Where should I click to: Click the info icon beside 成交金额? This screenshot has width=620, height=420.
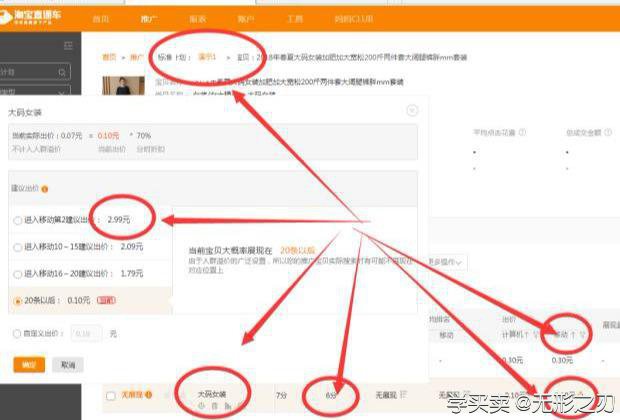[608, 132]
